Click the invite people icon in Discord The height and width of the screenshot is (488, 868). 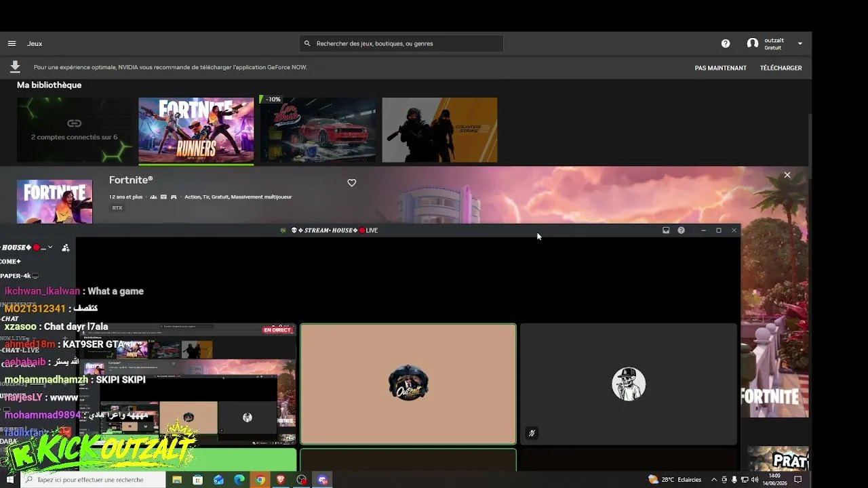click(66, 248)
